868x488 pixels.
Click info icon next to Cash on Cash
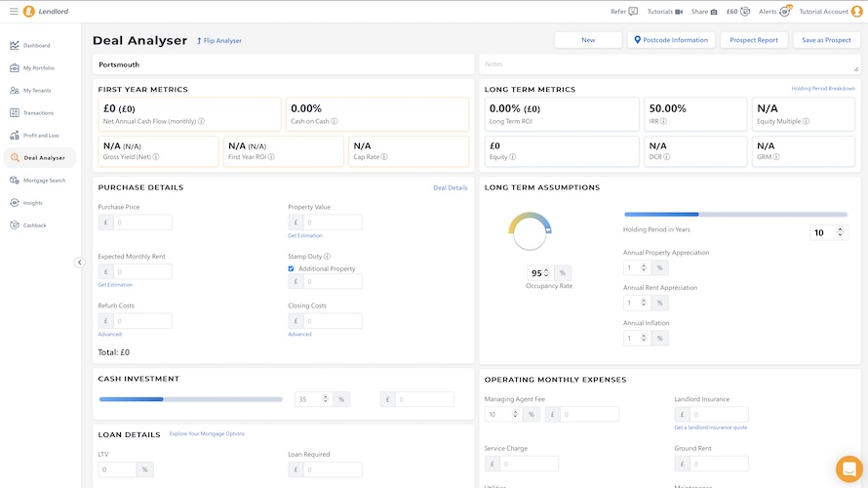(335, 122)
